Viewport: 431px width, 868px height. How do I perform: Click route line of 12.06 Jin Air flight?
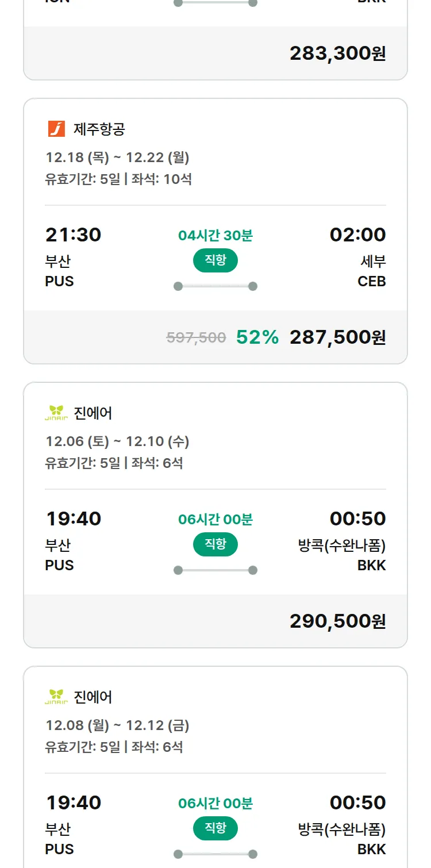click(x=215, y=570)
